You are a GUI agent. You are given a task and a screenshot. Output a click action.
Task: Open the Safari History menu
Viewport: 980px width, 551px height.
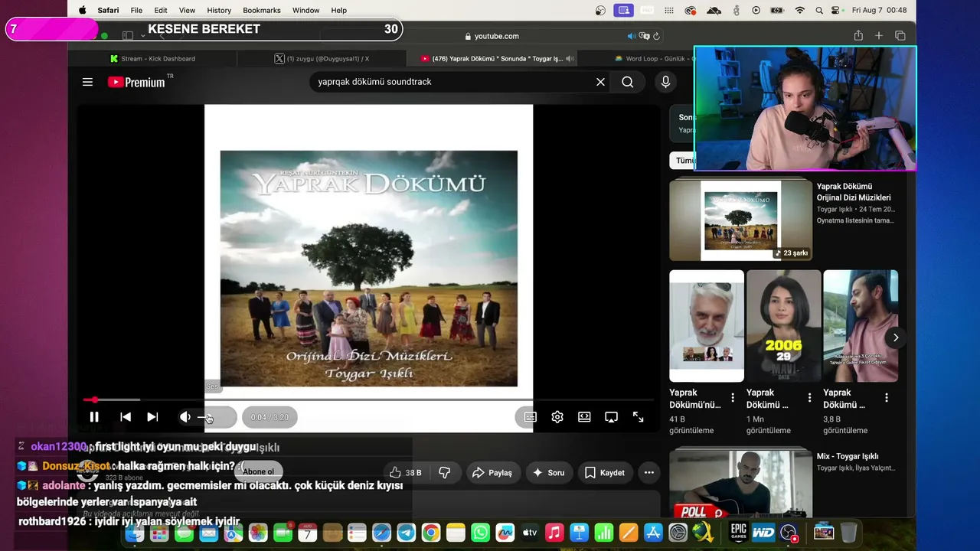click(219, 10)
